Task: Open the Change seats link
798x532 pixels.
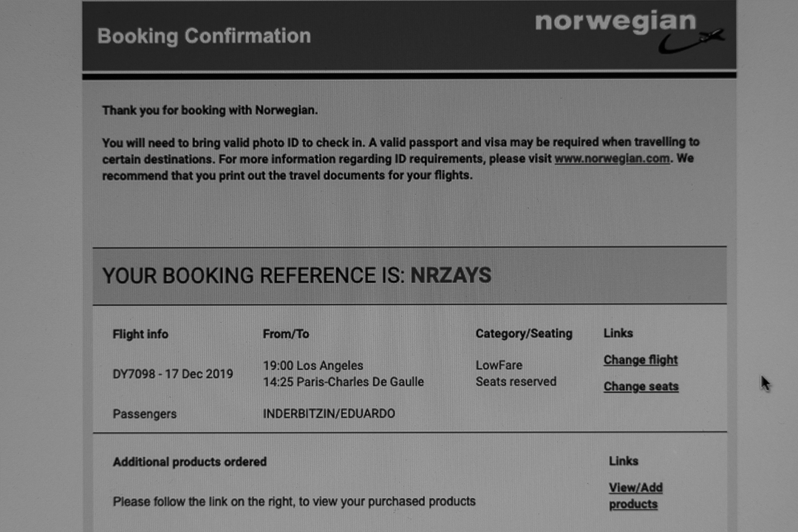Action: (641, 386)
